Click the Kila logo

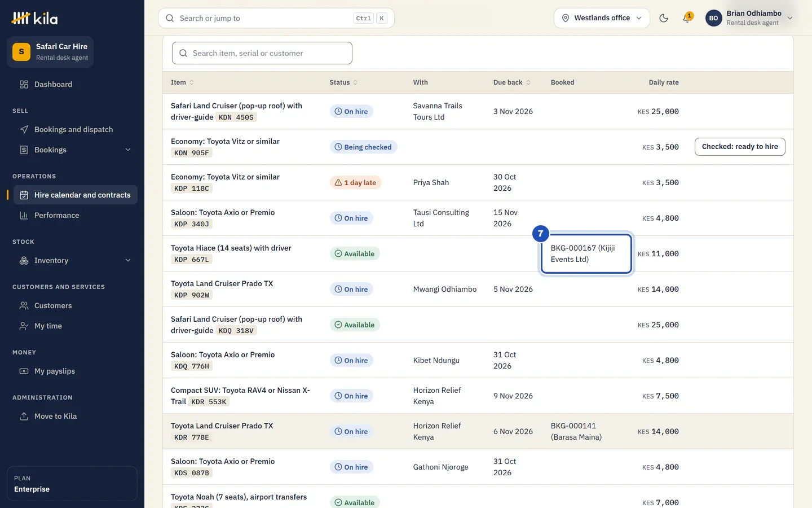[34, 19]
